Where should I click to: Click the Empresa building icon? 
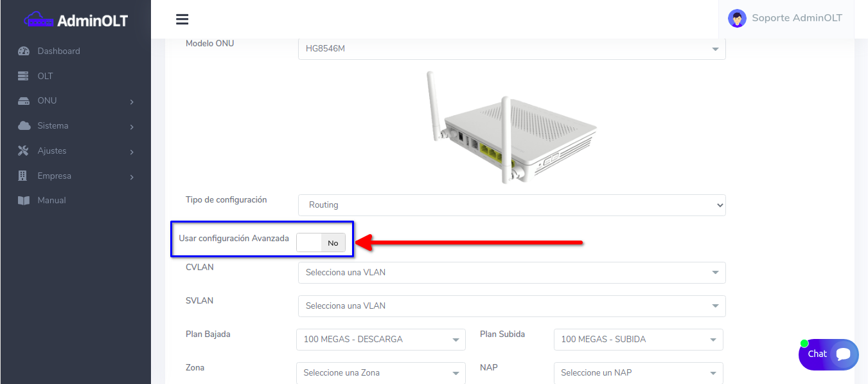(24, 176)
